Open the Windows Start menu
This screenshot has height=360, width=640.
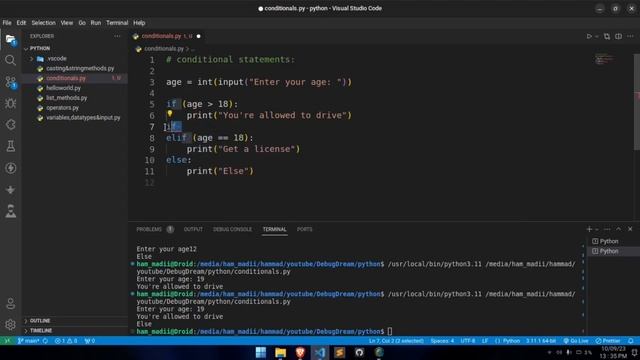point(260,352)
